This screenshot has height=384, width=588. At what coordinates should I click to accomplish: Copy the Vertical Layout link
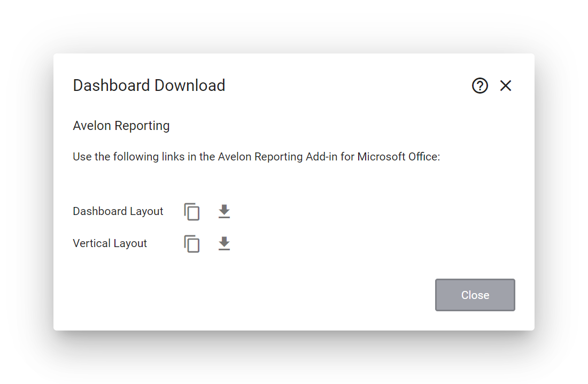[x=191, y=244]
